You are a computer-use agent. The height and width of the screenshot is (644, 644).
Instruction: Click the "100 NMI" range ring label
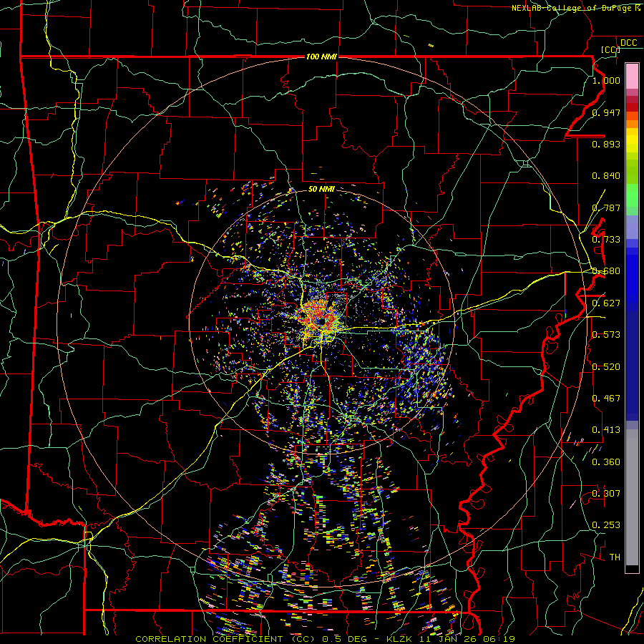tap(321, 57)
